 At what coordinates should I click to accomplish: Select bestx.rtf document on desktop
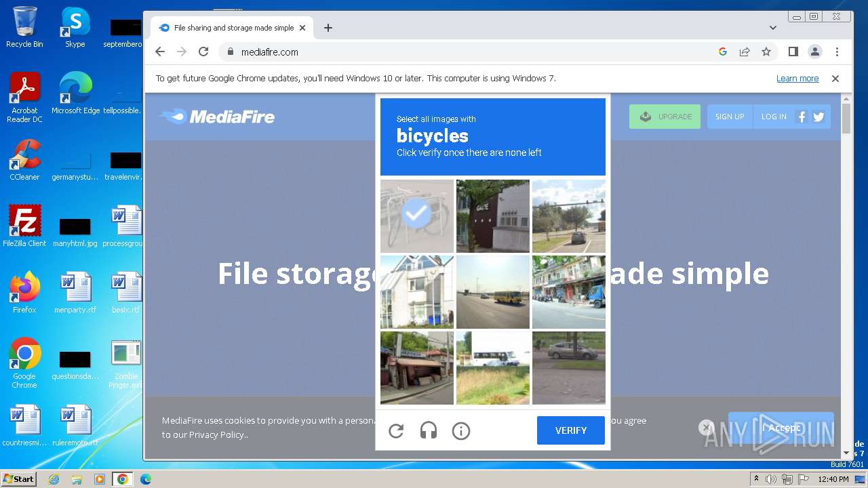coord(125,293)
